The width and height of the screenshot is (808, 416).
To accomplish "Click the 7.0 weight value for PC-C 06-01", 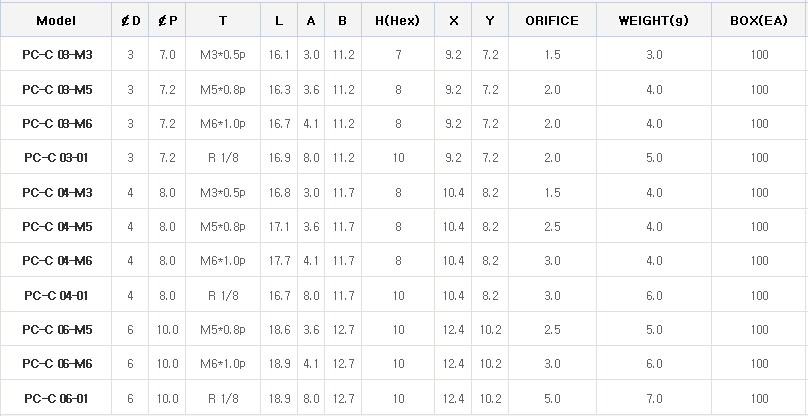I will click(x=653, y=398).
